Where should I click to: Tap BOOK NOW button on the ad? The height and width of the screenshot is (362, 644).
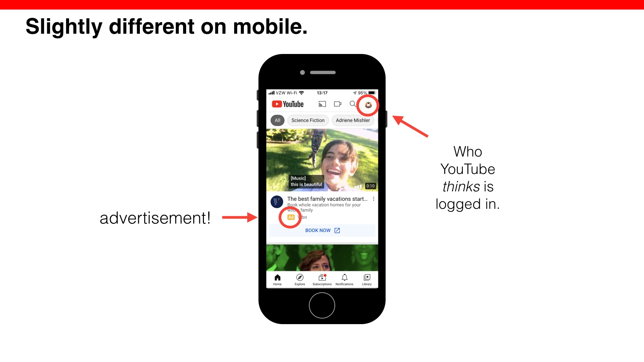point(322,230)
